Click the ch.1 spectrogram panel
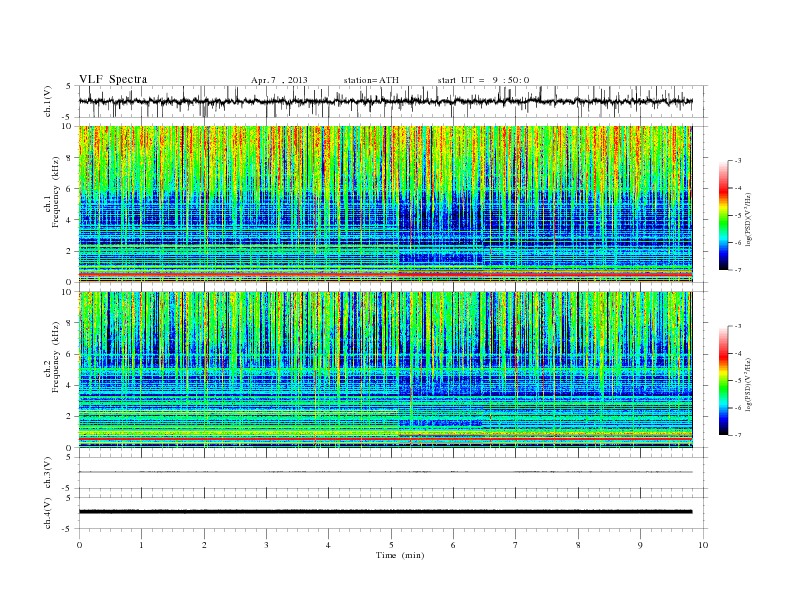 385,204
